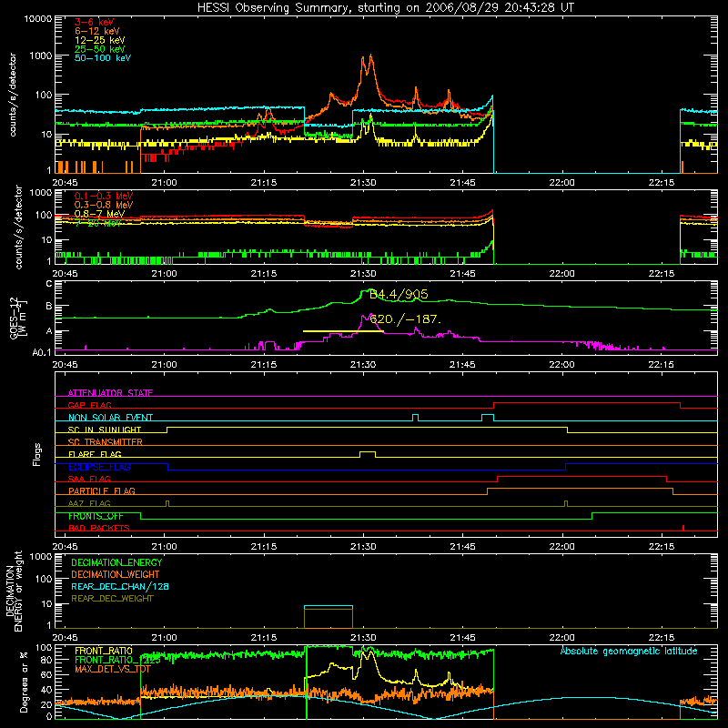
Task: Click the yellow flare-interval bar in GOES panel
Action: tap(343, 331)
